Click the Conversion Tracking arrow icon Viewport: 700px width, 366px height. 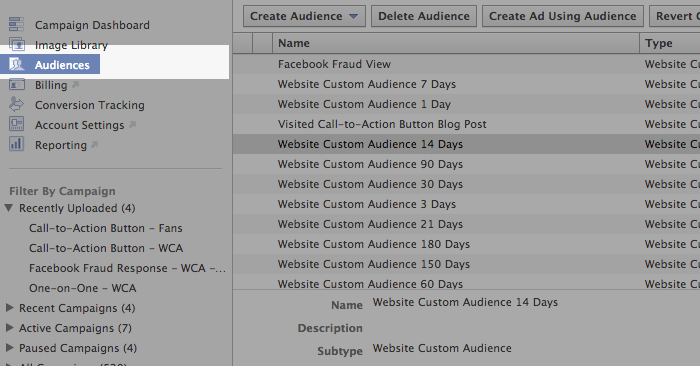click(17, 104)
